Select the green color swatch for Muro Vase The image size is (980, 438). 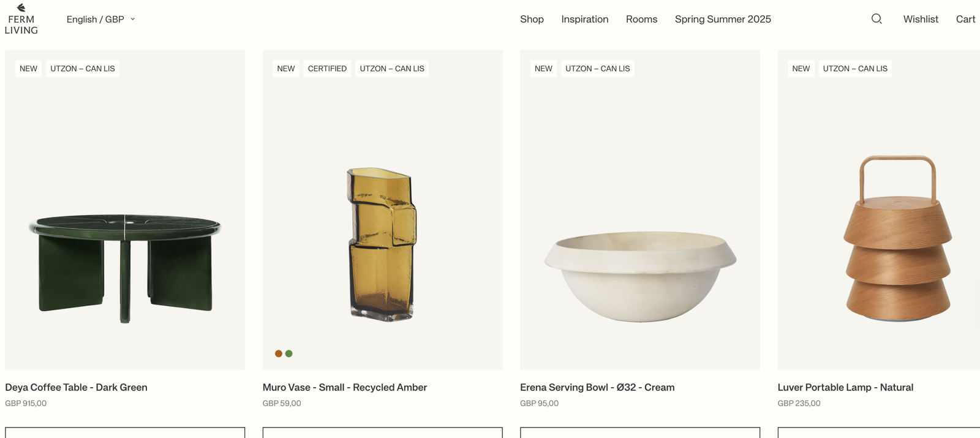click(x=289, y=353)
